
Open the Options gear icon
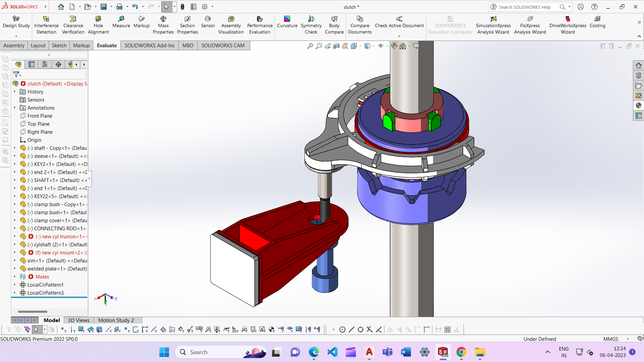[205, 7]
